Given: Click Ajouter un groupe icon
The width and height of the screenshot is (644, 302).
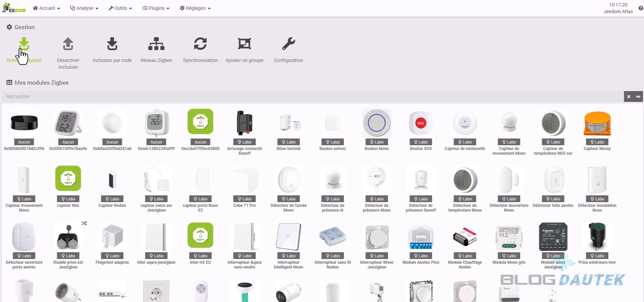Looking at the screenshot, I should coord(244,44).
